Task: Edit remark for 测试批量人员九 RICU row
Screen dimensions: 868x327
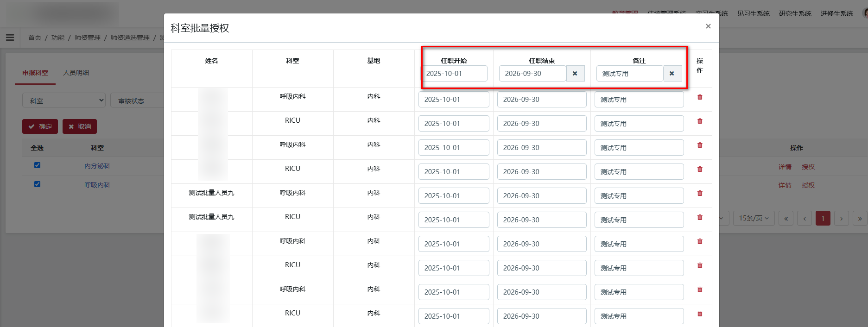Action: (x=639, y=220)
